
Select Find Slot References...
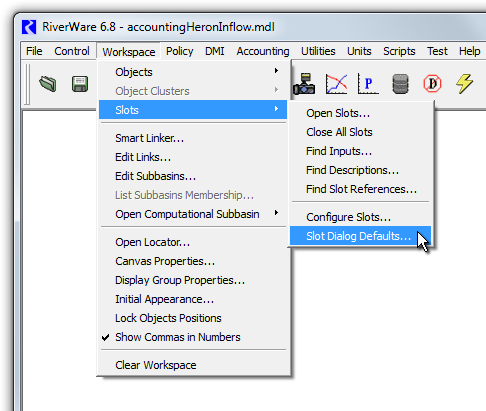pyautogui.click(x=361, y=189)
